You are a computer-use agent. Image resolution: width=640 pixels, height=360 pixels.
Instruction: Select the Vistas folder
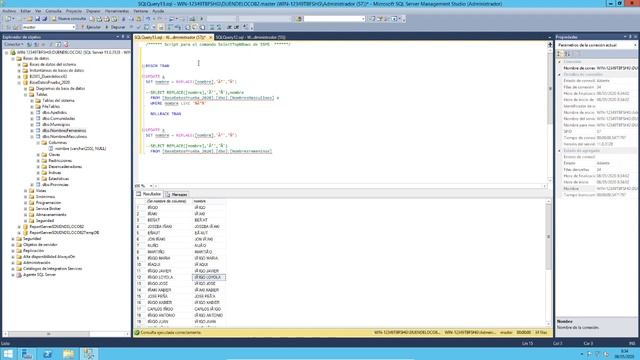pos(41,191)
